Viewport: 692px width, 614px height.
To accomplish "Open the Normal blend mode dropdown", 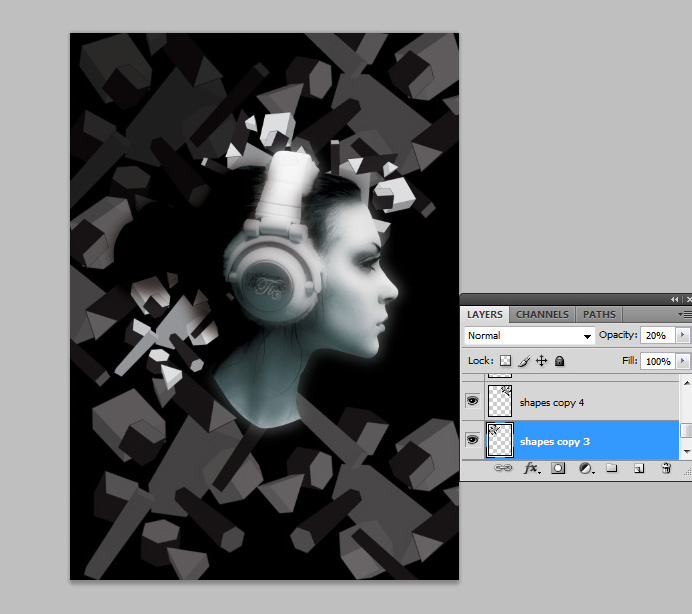I will [x=530, y=336].
